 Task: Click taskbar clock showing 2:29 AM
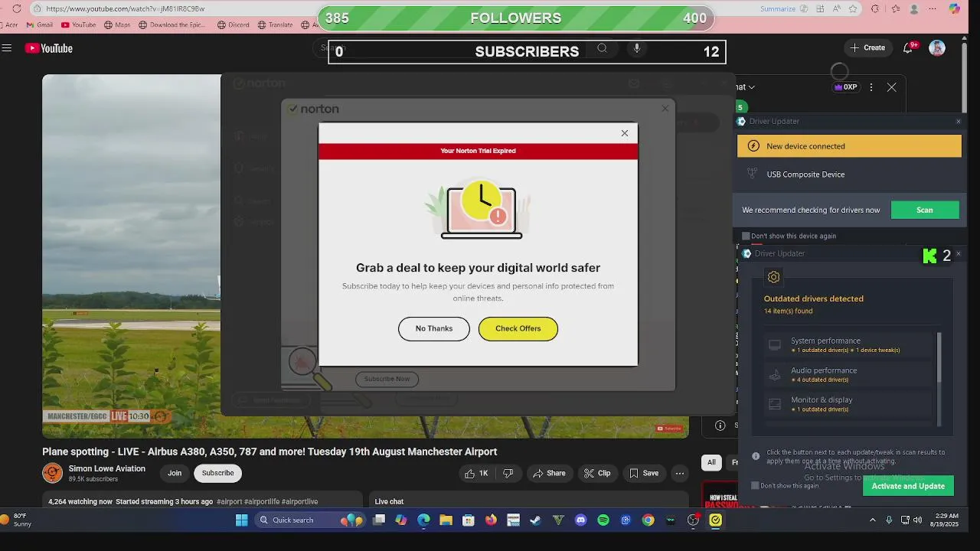(945, 520)
